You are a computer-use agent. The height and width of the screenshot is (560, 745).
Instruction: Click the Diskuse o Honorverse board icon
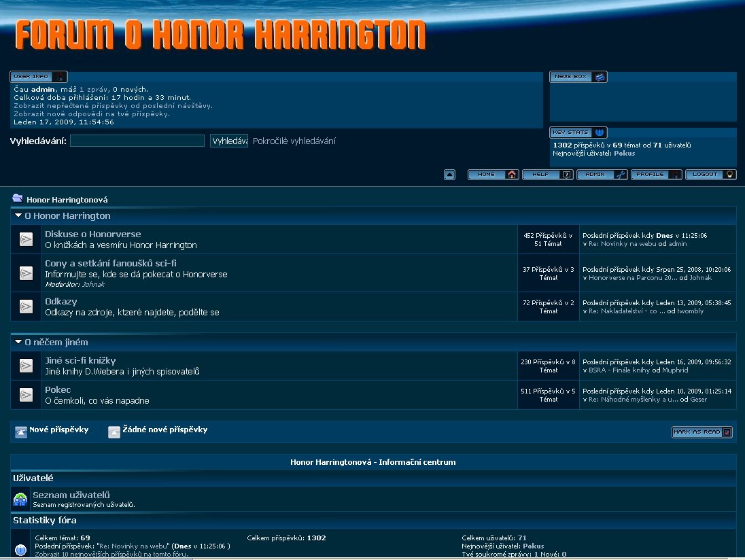26,239
